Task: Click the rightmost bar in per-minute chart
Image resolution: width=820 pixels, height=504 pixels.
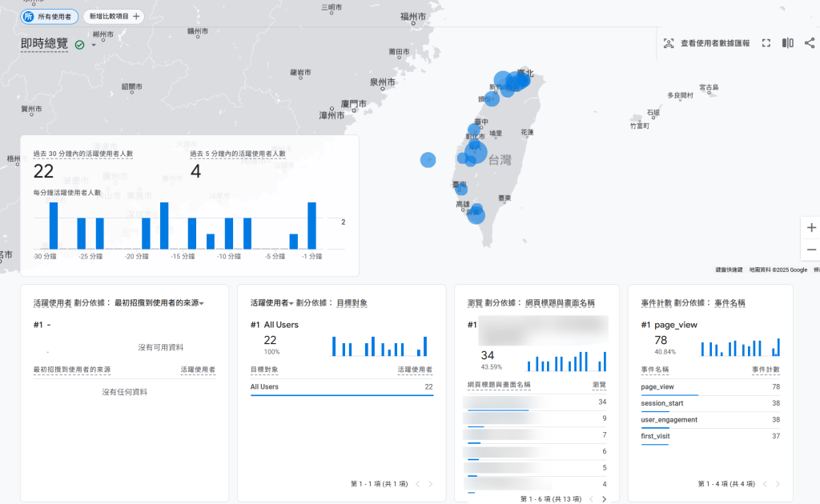Action: 312,225
